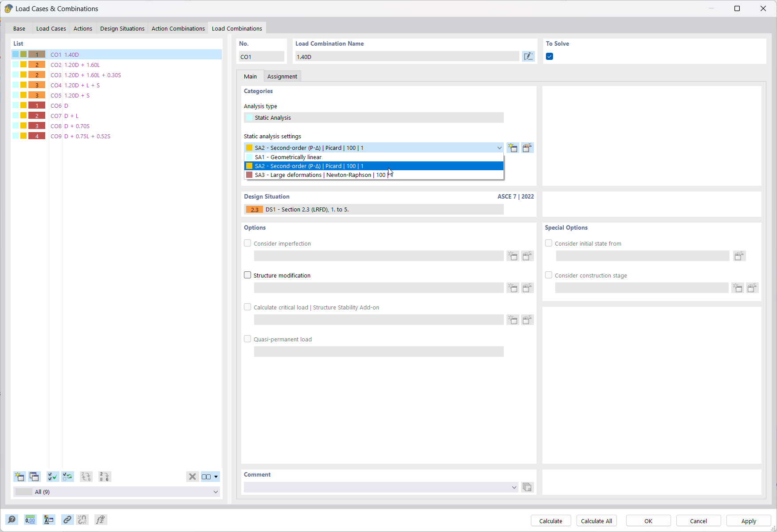
Task: Click the new structure modification icon
Action: click(x=513, y=288)
